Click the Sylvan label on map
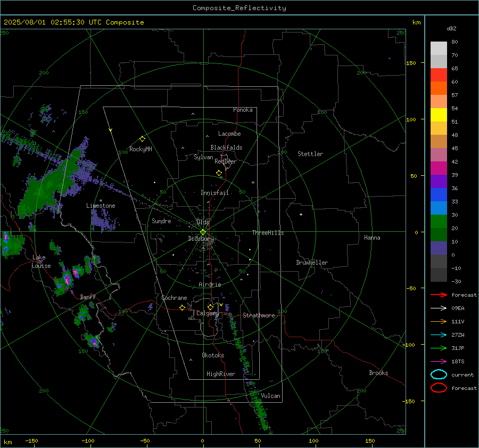 click(x=203, y=157)
